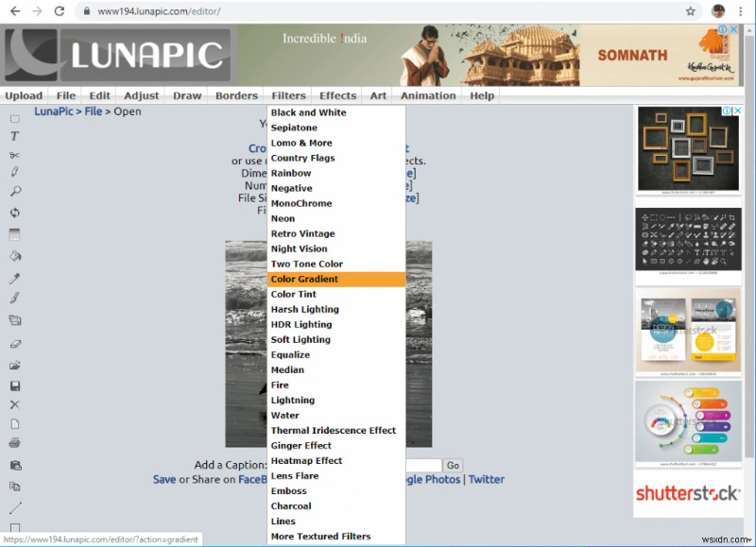Choose Black and White filter

click(336, 112)
